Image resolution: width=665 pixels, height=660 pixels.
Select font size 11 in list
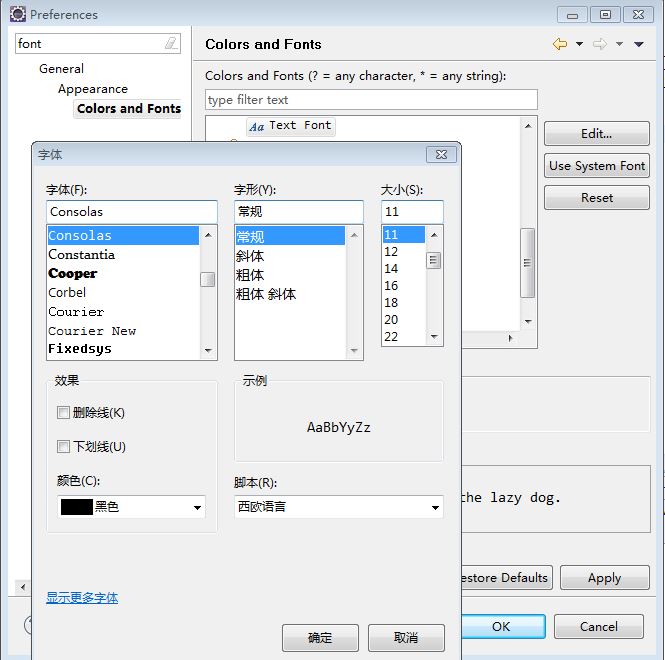coord(403,235)
